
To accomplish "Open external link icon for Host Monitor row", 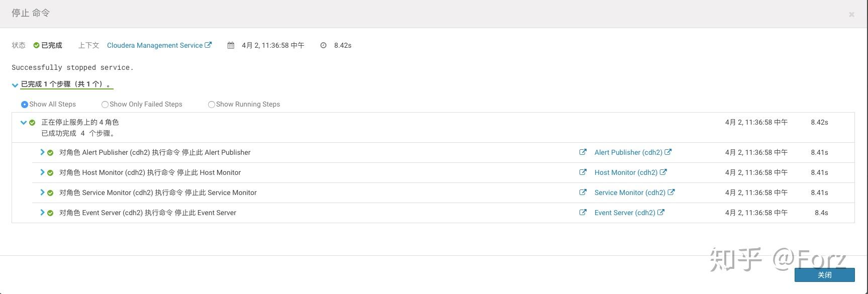I will [x=583, y=172].
